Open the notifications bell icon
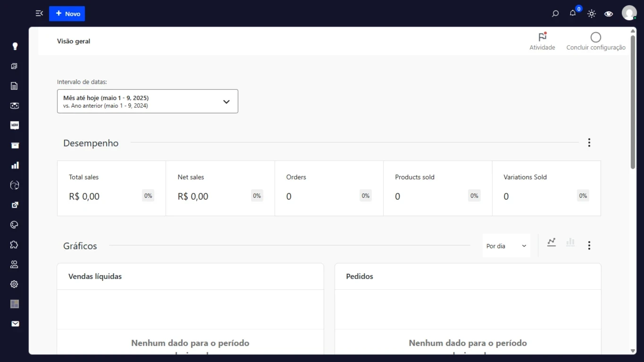Image resolution: width=644 pixels, height=362 pixels. coord(572,14)
